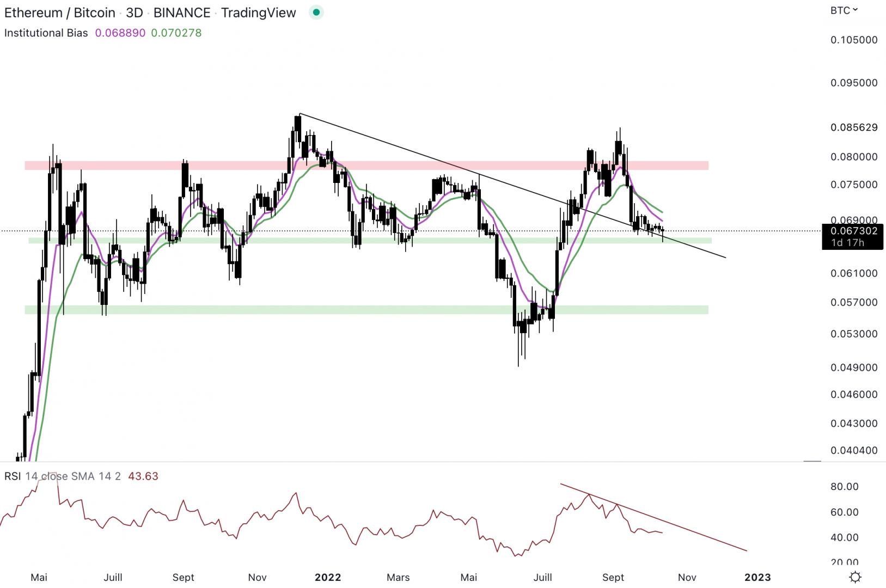The width and height of the screenshot is (886, 588).
Task: Select the RSI indicator legend
Action: tap(63, 476)
